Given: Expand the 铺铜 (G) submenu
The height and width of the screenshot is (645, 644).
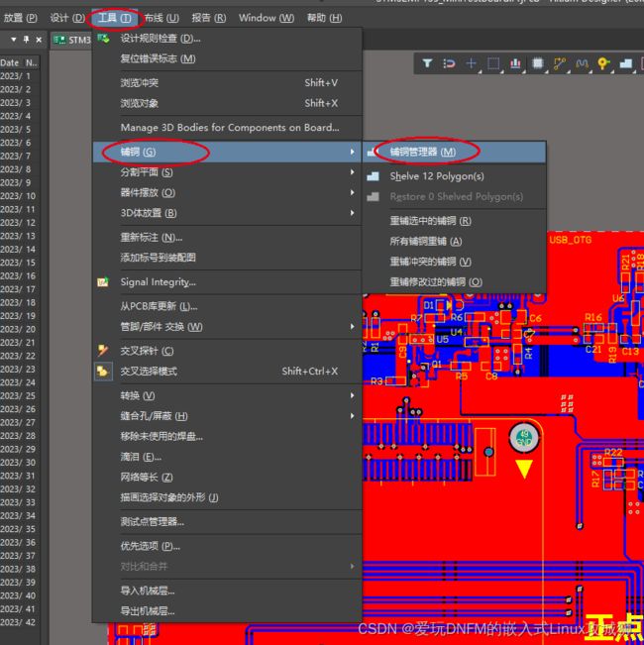Looking at the screenshot, I should pyautogui.click(x=228, y=152).
